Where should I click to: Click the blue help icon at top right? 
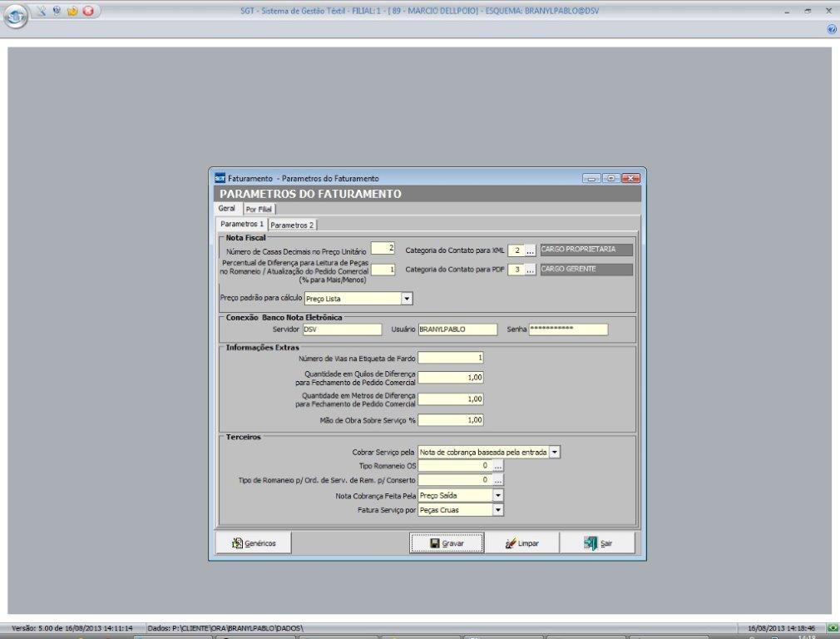click(832, 29)
